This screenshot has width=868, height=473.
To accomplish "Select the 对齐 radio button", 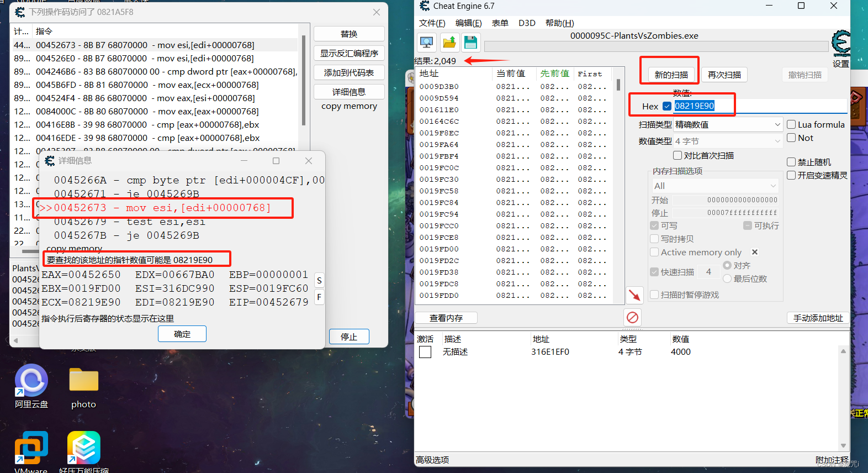I will (x=727, y=265).
